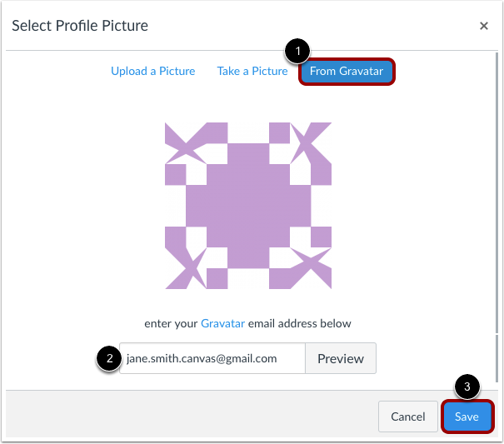Click numbered callout 3 above Save
The image size is (504, 444).
tap(467, 387)
